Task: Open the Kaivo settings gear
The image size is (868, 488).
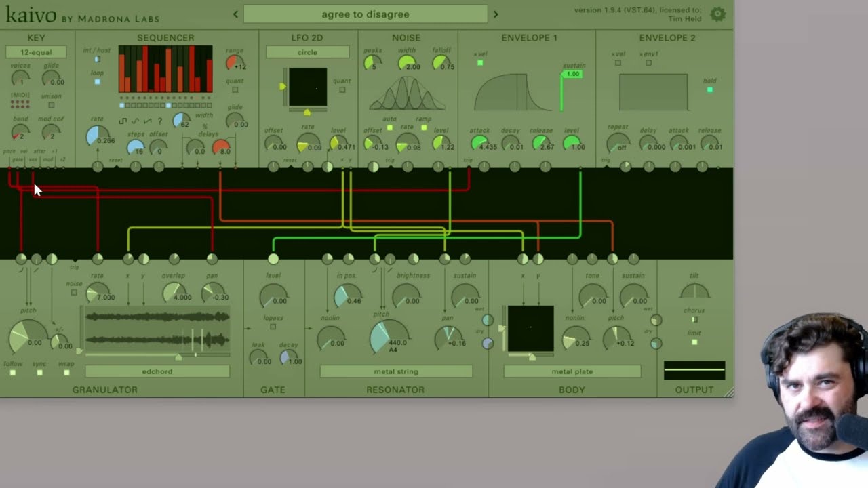Action: [x=717, y=14]
